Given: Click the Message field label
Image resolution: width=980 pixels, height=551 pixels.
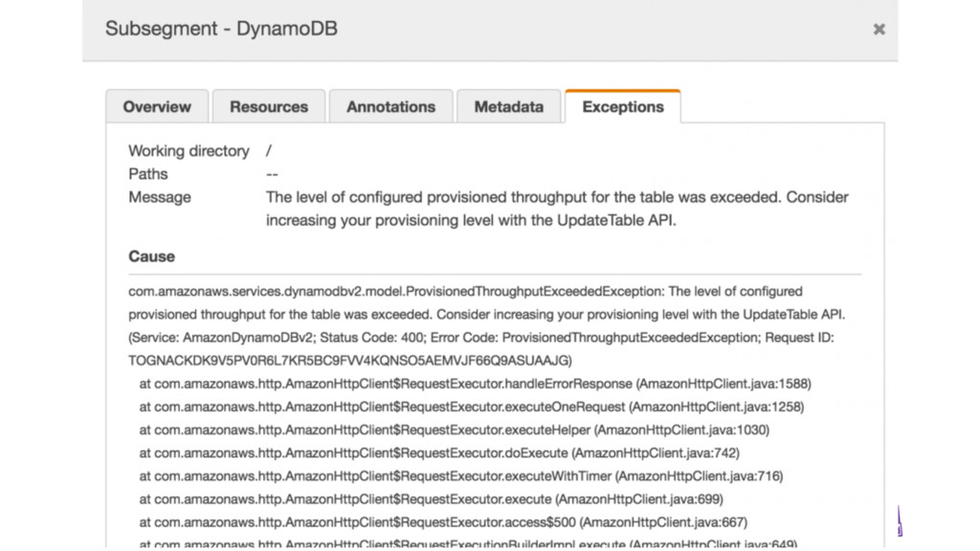Looking at the screenshot, I should tap(160, 197).
